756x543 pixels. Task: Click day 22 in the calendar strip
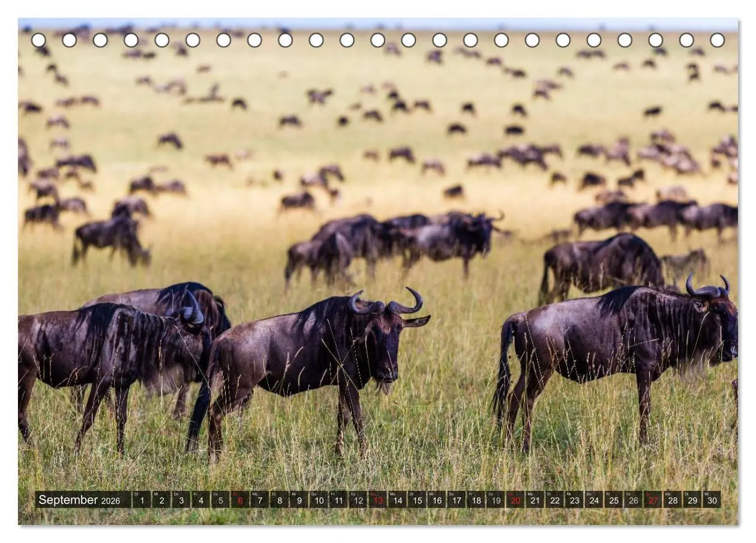pos(554,500)
